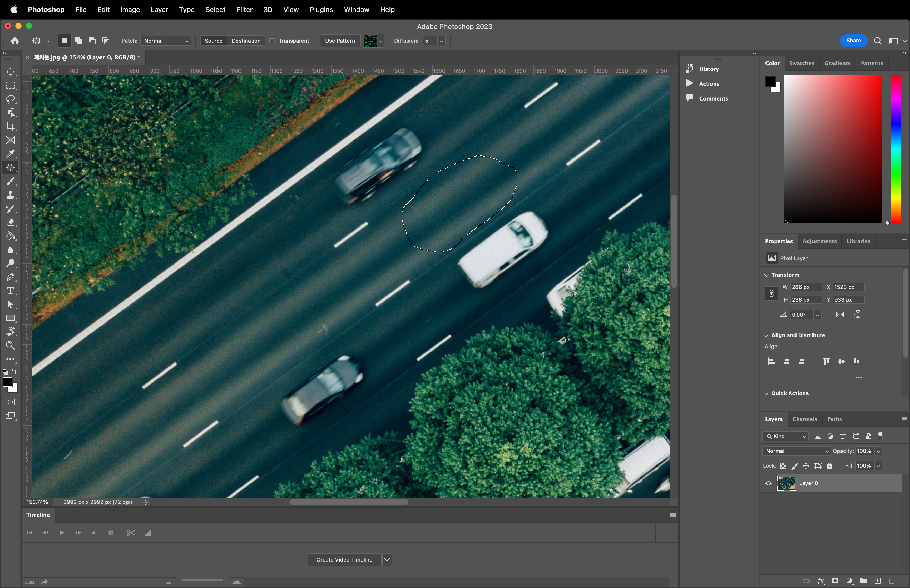The width and height of the screenshot is (910, 588).
Task: Select the Frame tool
Action: [10, 140]
